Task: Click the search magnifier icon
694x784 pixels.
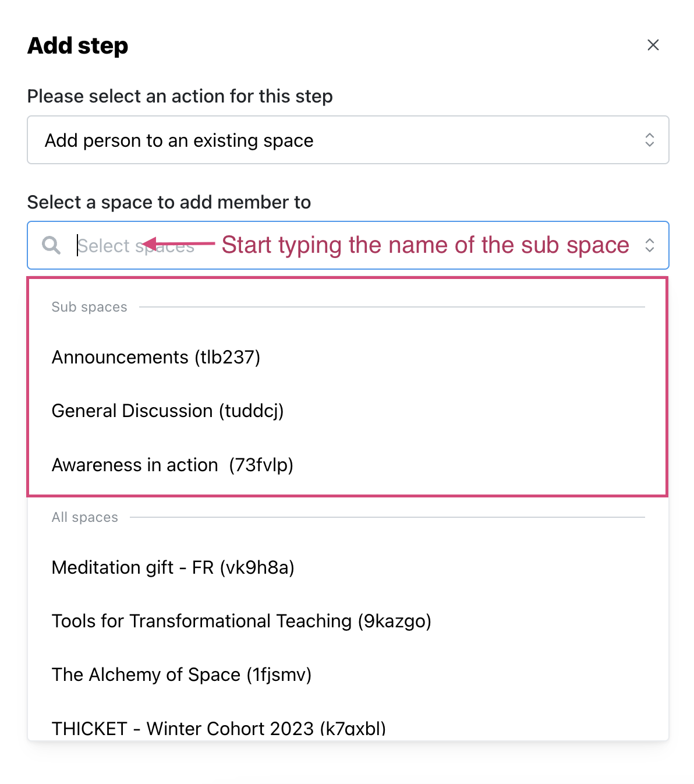Action: pyautogui.click(x=51, y=245)
